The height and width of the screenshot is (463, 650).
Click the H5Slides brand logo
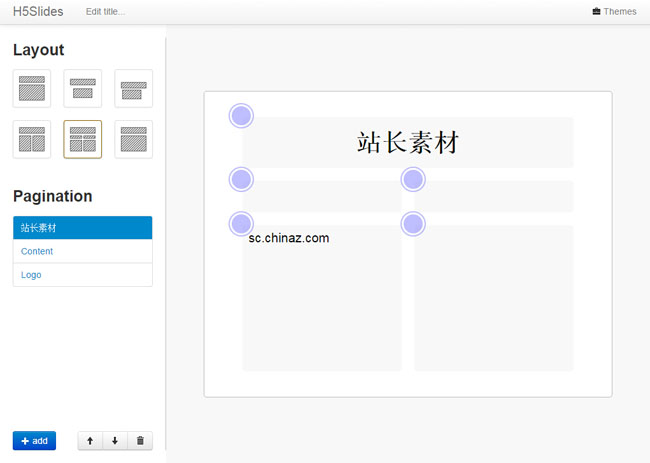[x=38, y=12]
